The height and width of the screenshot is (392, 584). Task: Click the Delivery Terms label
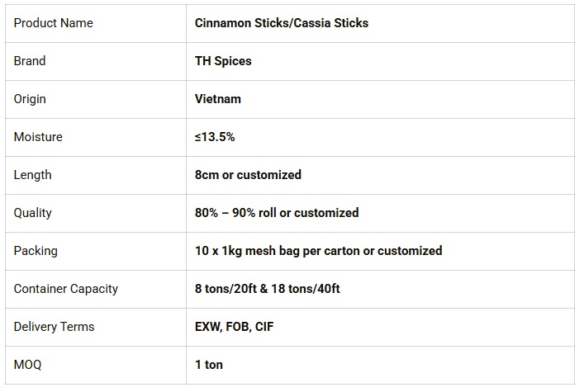(x=55, y=327)
